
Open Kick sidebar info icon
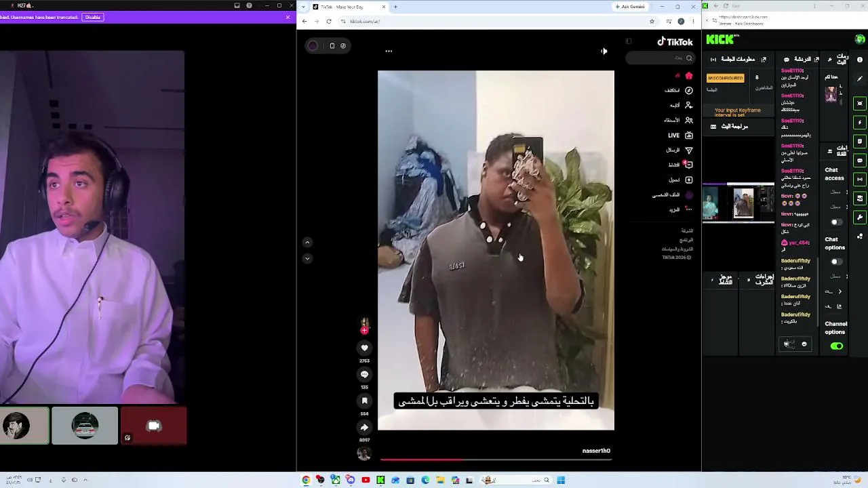coord(860,60)
